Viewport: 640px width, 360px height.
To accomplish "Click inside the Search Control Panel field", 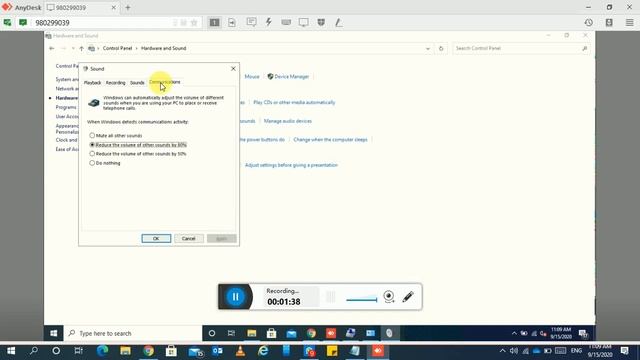I will 520,48.
